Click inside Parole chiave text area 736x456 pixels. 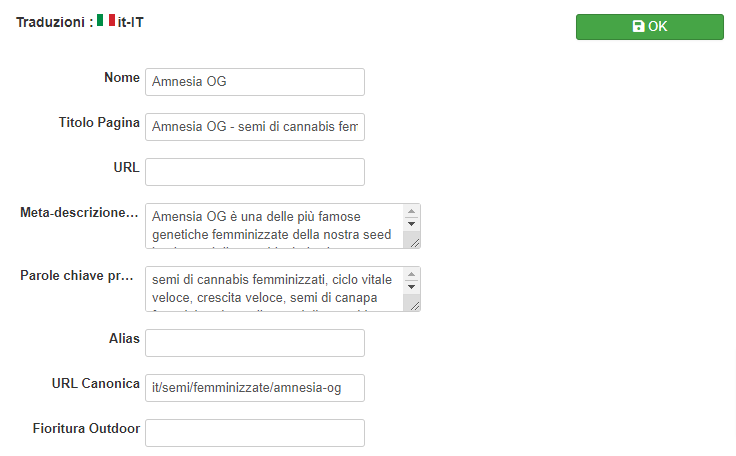tap(275, 289)
